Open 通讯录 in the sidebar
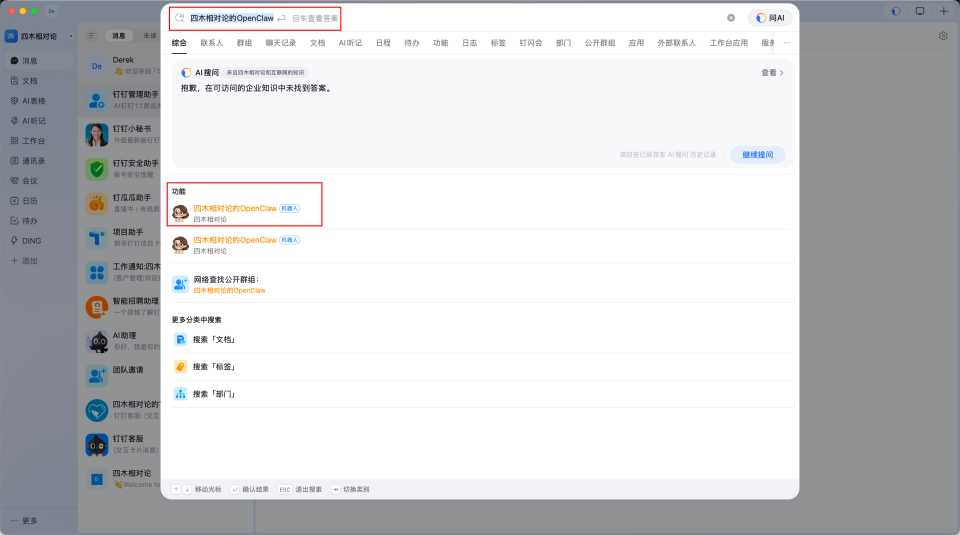960x535 pixels. [x=39, y=161]
